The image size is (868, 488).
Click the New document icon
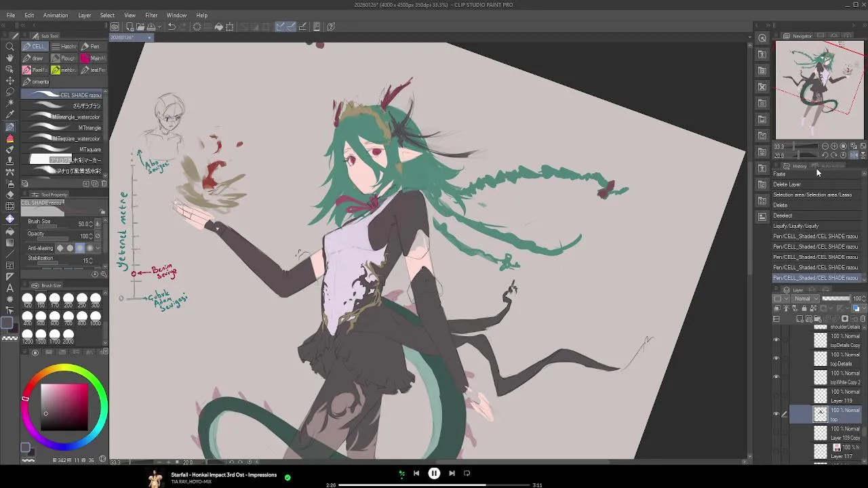pyautogui.click(x=129, y=27)
